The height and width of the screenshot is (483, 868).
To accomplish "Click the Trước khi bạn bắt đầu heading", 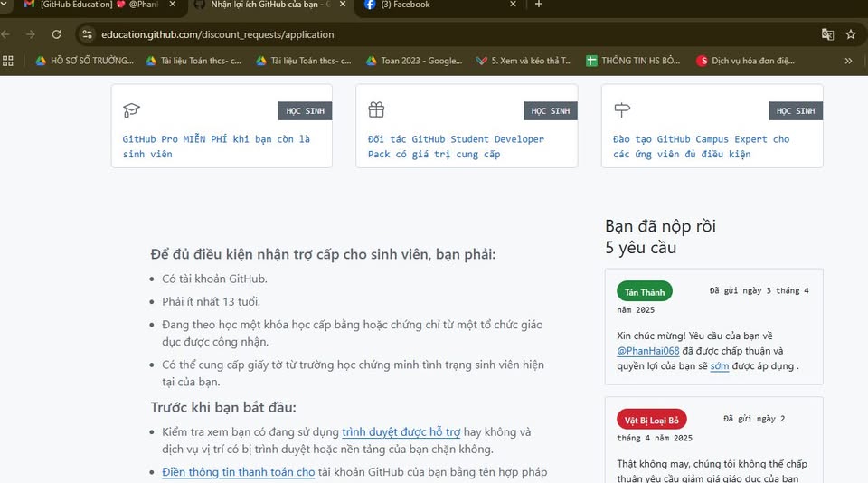I will [x=223, y=407].
